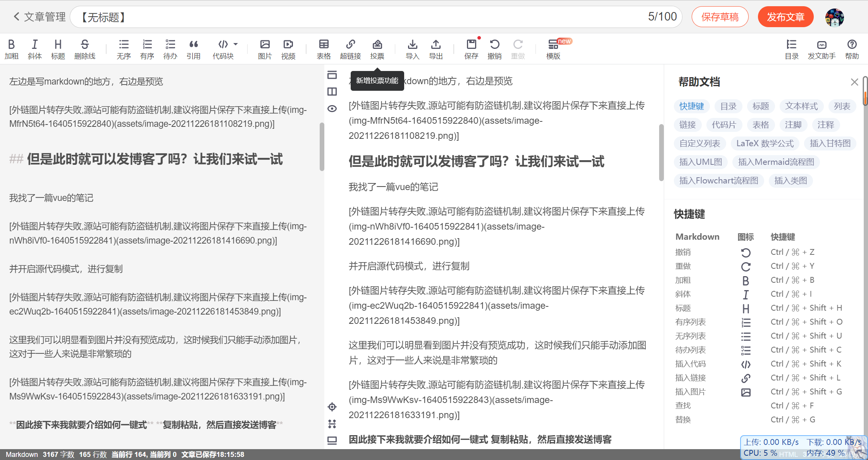Viewport: 868px width, 460px height.
Task: Select 插入UML图 help tag
Action: (x=701, y=162)
